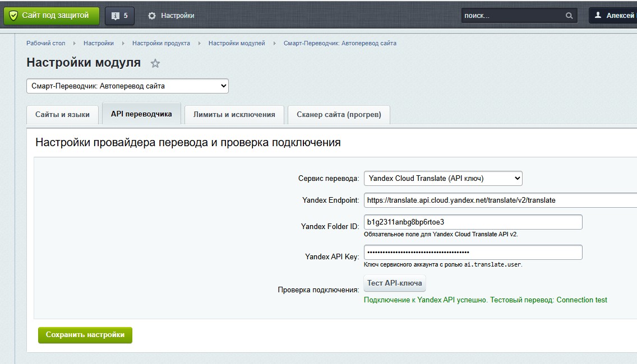The width and height of the screenshot is (637, 364).
Task: Click the 'Настройки модуля' page title
Action: tap(84, 63)
